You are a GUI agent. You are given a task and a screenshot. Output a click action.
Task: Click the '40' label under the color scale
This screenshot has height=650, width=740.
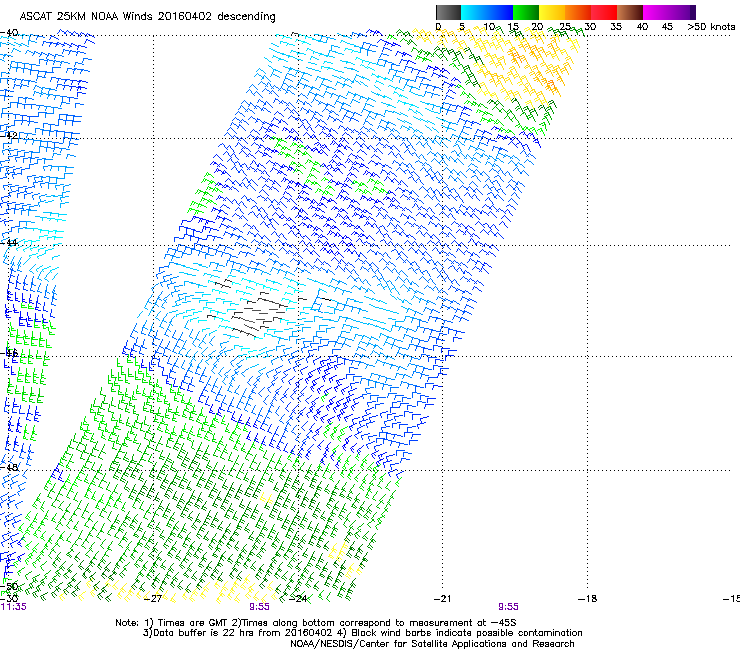click(x=642, y=27)
